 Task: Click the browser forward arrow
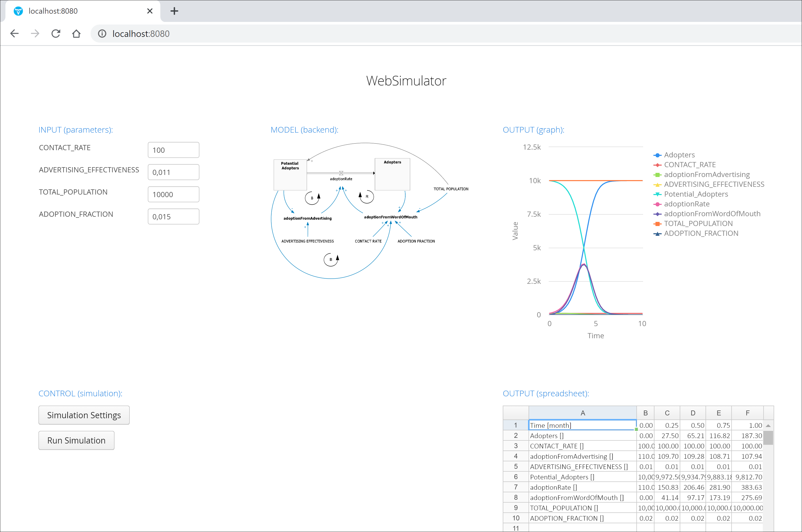point(35,34)
